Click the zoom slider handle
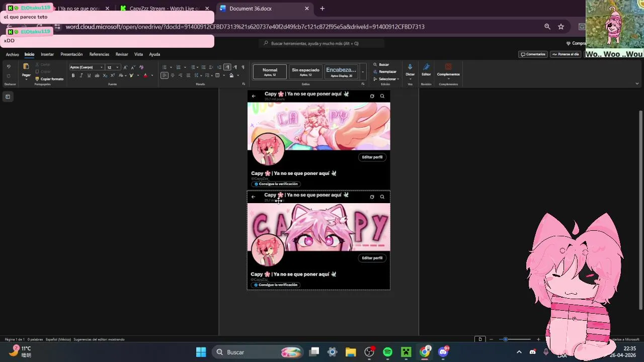Viewport: 644px width, 362px height. click(505, 339)
